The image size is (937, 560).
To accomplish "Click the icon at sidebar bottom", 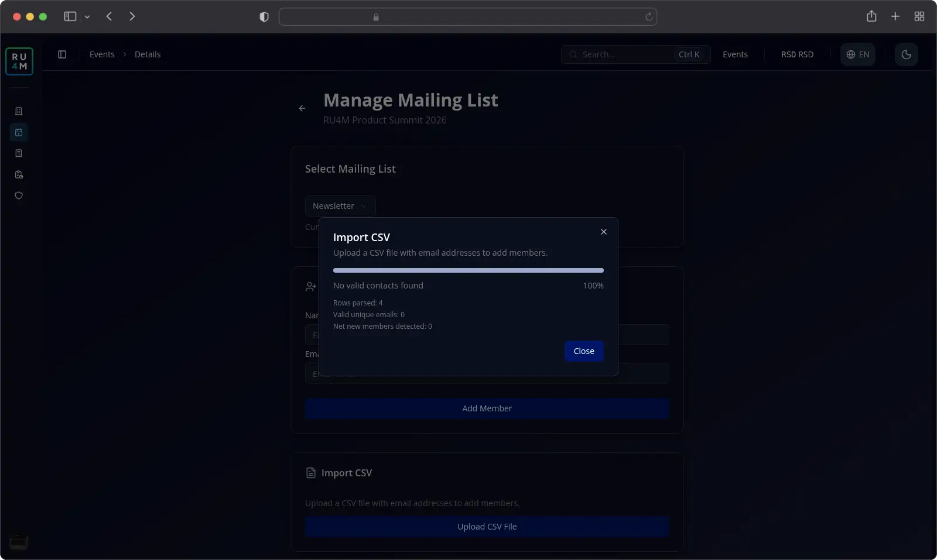I will [x=19, y=542].
